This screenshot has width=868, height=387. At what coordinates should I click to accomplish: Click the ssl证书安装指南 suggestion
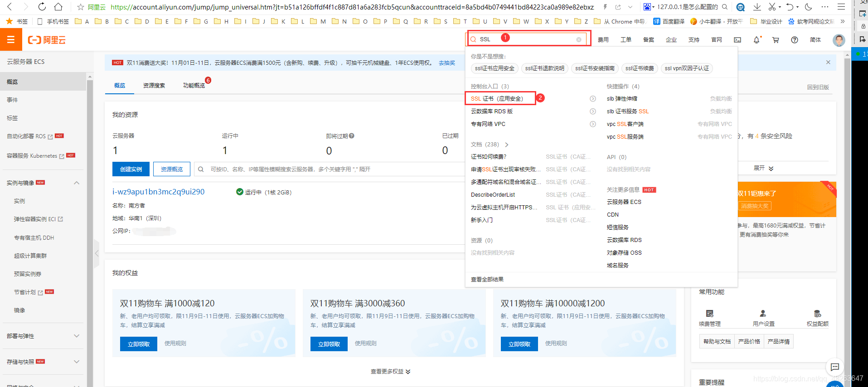coord(595,68)
